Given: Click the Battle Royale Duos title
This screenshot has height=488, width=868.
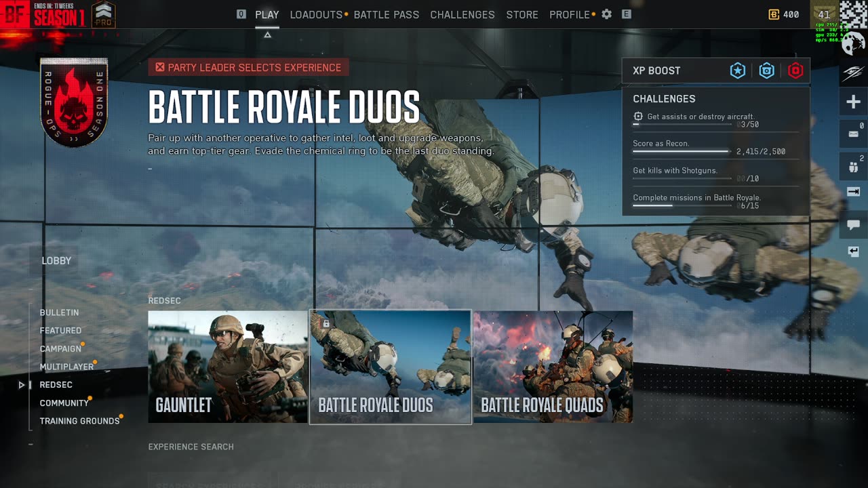Looking at the screenshot, I should (x=284, y=107).
